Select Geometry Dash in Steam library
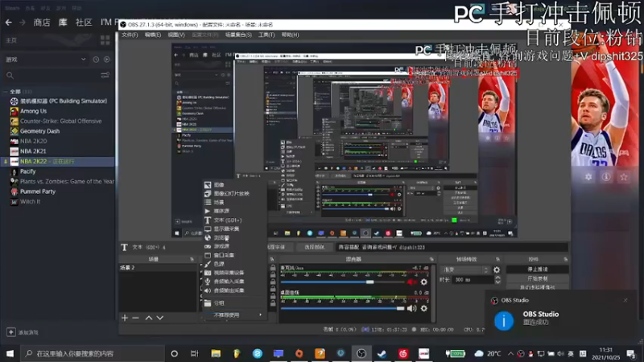The width and height of the screenshot is (644, 362). (x=39, y=131)
